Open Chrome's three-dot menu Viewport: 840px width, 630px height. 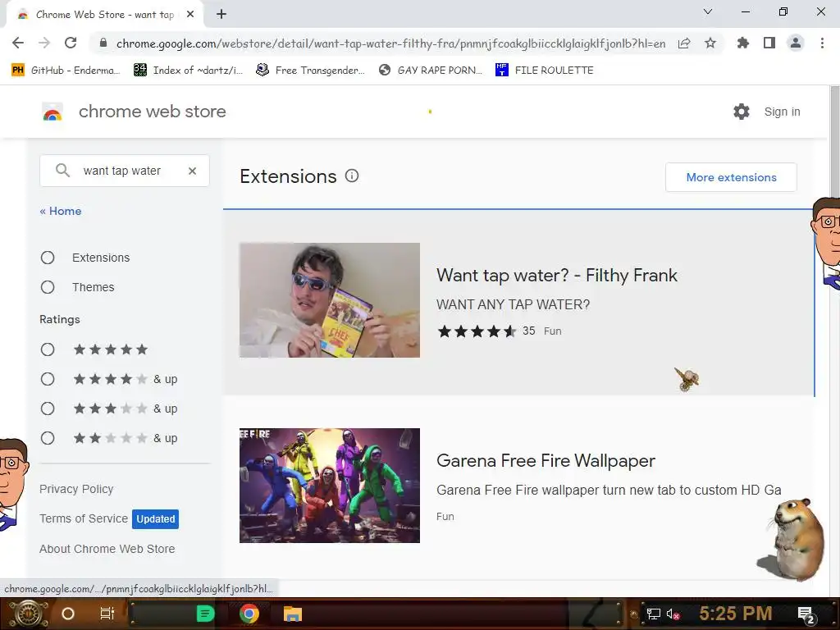coord(822,43)
